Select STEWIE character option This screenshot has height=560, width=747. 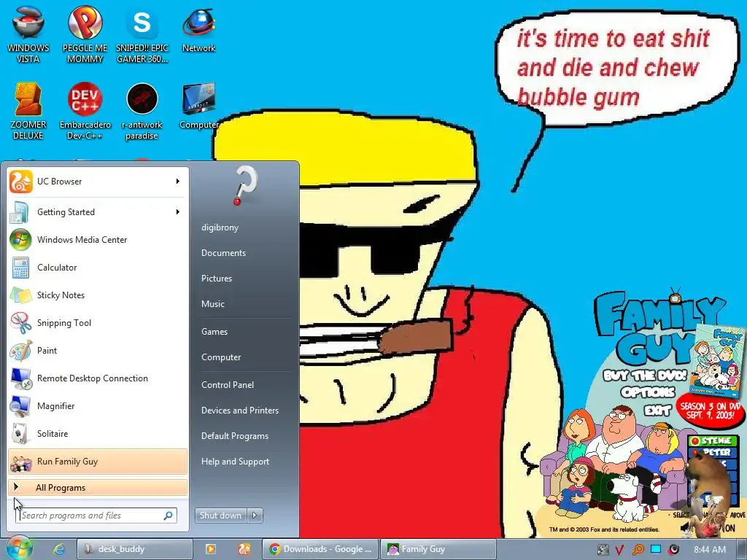[x=712, y=441]
